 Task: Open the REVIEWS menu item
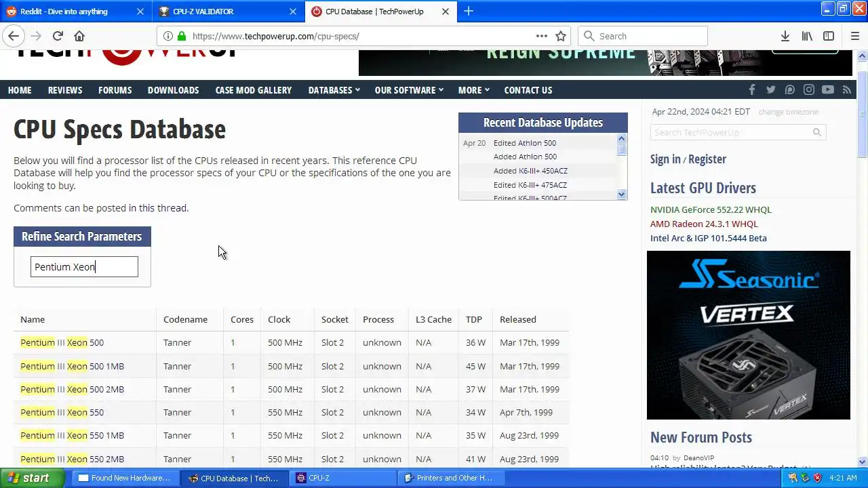click(x=65, y=89)
